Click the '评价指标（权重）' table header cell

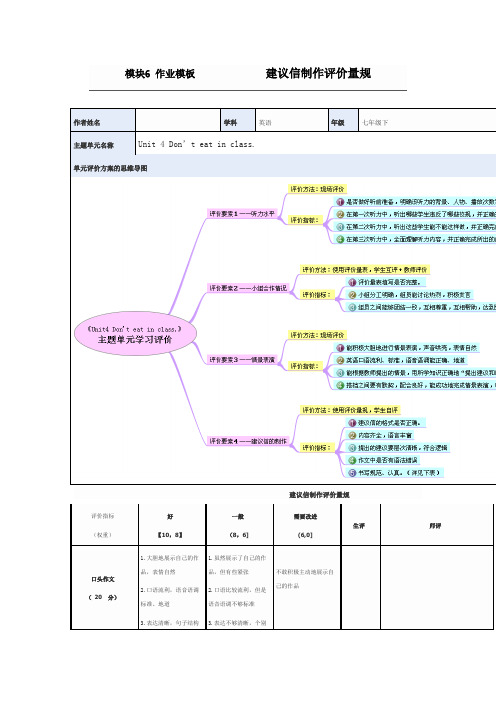click(x=104, y=525)
